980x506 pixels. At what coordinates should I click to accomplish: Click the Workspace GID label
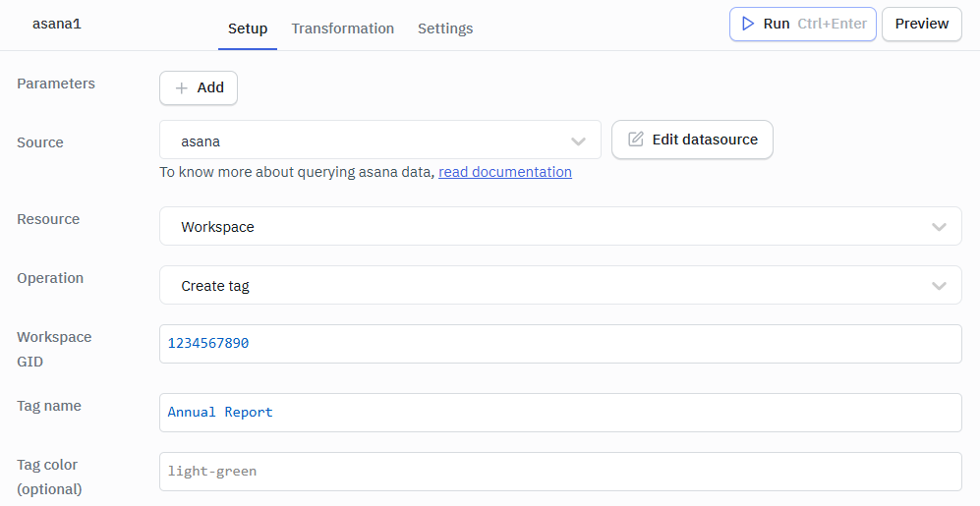(x=54, y=349)
